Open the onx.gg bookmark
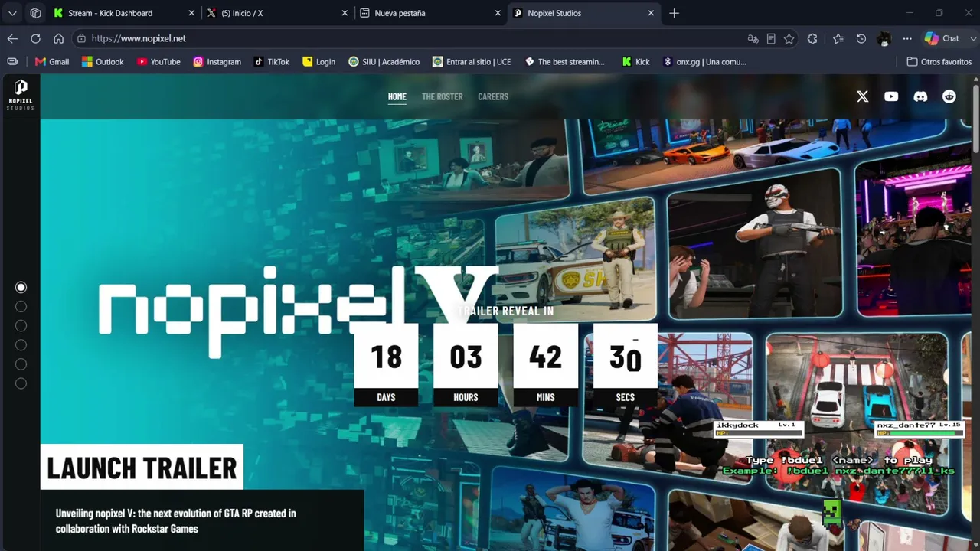The width and height of the screenshot is (980, 551). (704, 62)
